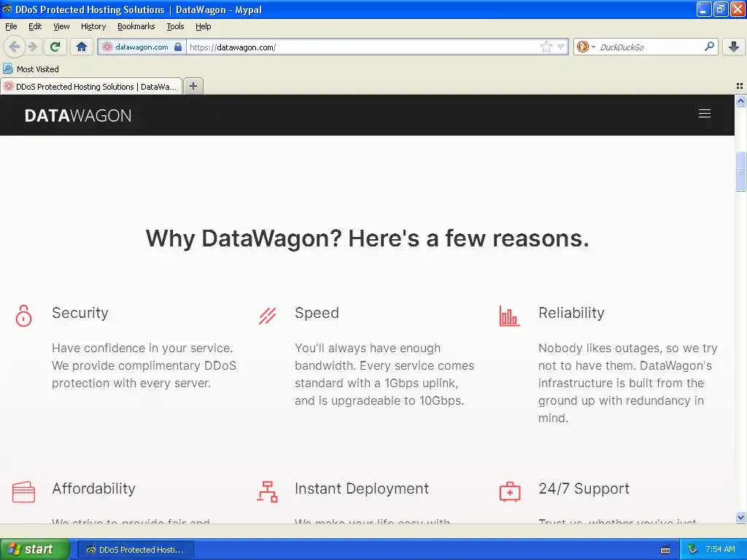This screenshot has height=560, width=747.
Task: Click the search magnifier icon
Action: click(x=709, y=47)
